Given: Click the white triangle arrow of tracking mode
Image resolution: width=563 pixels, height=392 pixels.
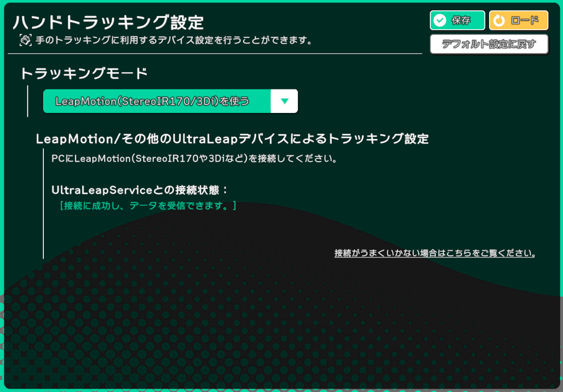Looking at the screenshot, I should 284,101.
